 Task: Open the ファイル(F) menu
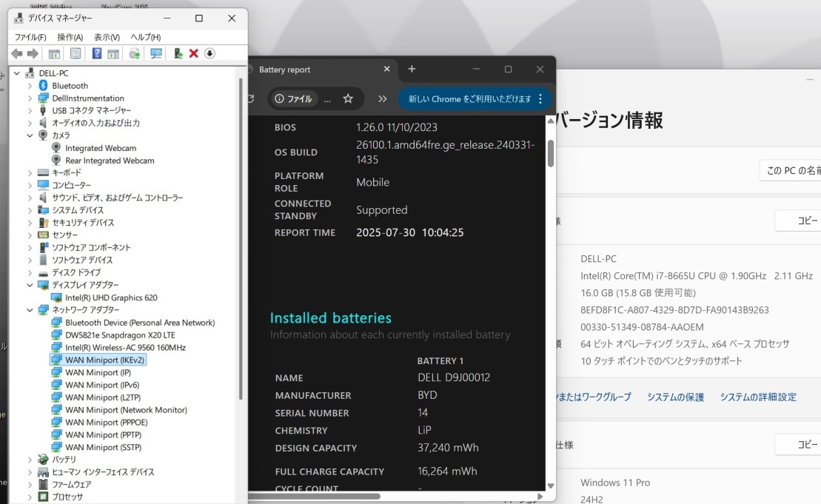click(30, 37)
